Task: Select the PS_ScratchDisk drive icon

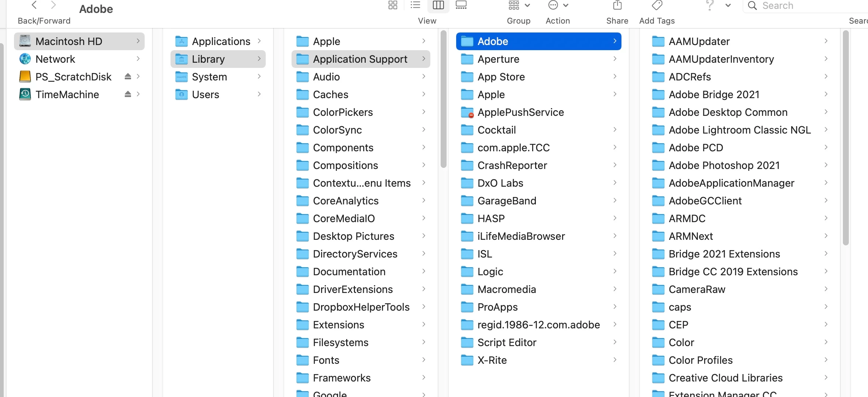Action: pos(25,76)
